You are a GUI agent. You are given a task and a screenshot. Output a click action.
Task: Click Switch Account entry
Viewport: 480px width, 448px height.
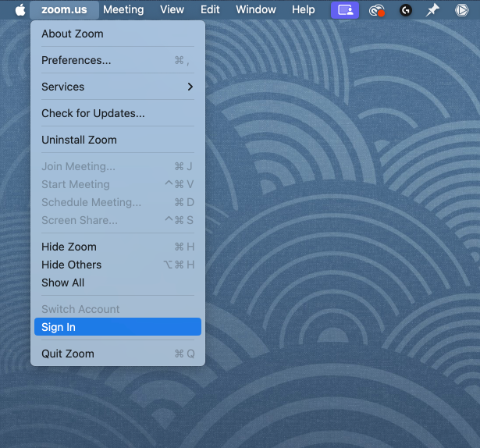click(x=118, y=309)
